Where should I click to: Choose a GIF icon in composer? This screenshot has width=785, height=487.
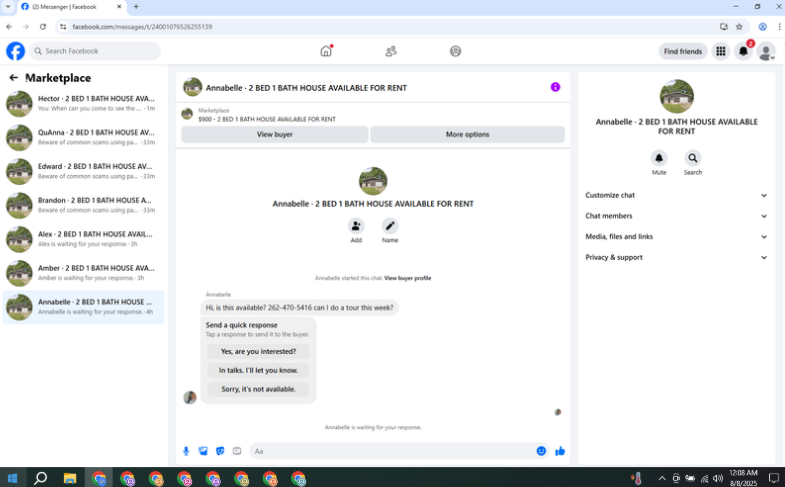(x=237, y=451)
